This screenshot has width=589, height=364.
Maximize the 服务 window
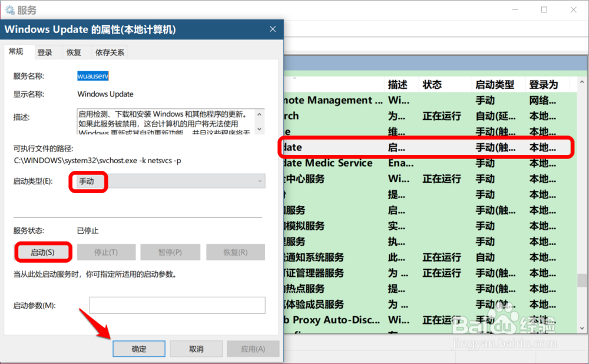click(544, 10)
